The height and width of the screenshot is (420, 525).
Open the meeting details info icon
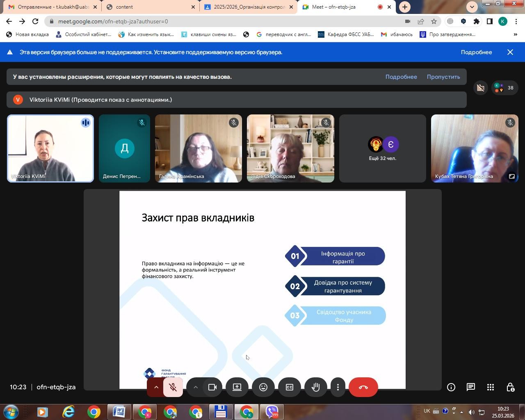[x=451, y=387]
